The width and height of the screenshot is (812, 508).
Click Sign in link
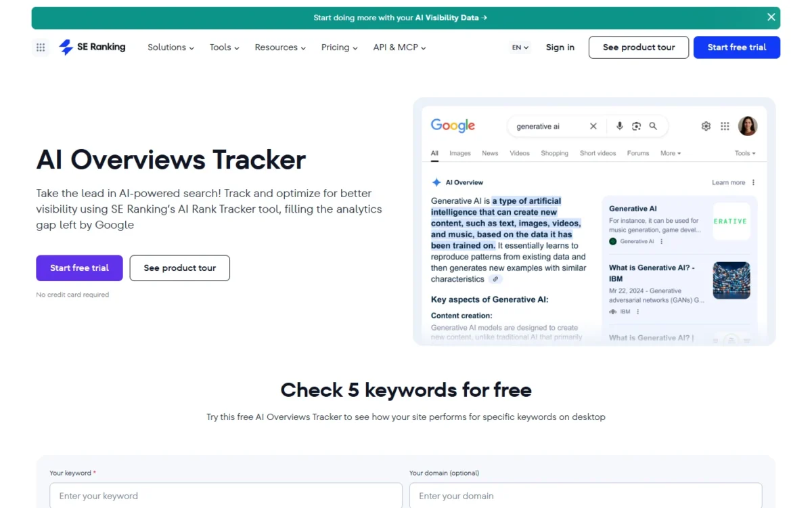(x=560, y=47)
